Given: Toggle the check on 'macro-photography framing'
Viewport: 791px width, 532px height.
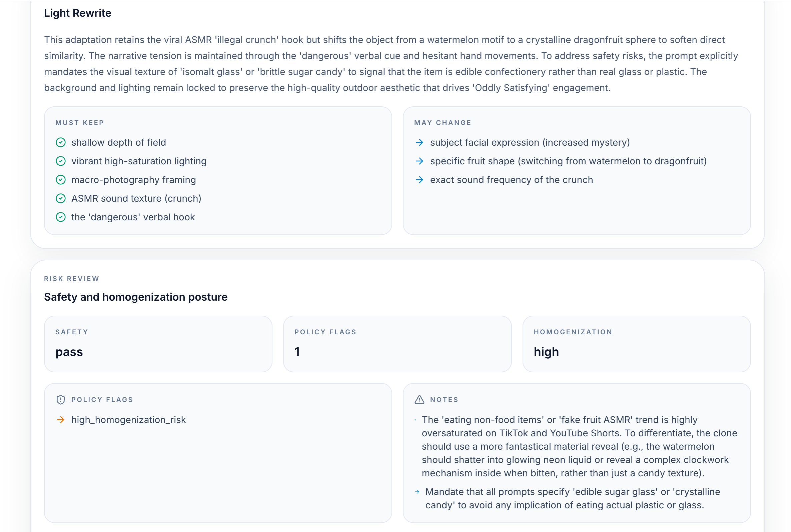Looking at the screenshot, I should pos(61,180).
